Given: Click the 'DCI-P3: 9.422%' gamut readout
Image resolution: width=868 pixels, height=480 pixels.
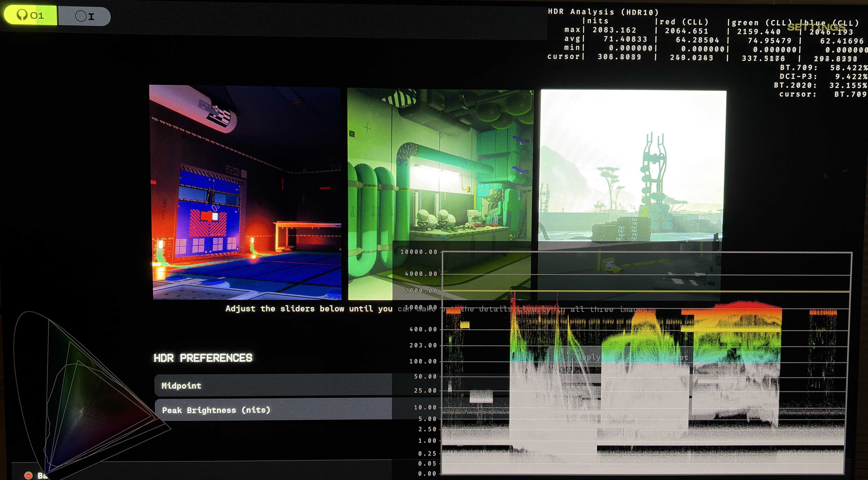Looking at the screenshot, I should point(823,77).
